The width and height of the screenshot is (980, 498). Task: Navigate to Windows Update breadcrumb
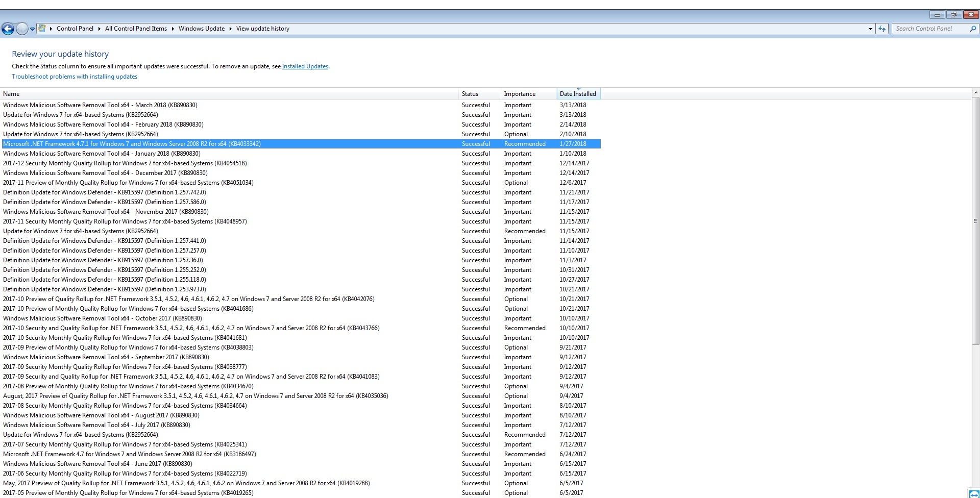coord(202,29)
